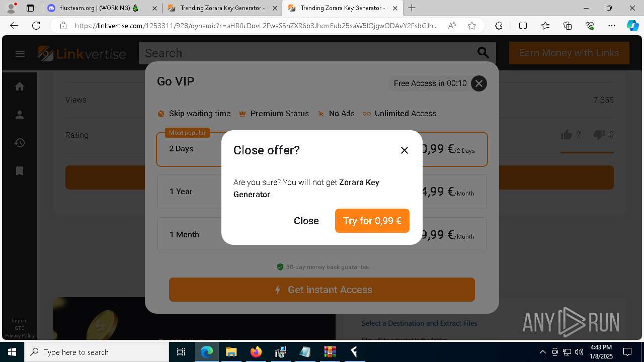Click the Close text button in dialog

click(306, 221)
